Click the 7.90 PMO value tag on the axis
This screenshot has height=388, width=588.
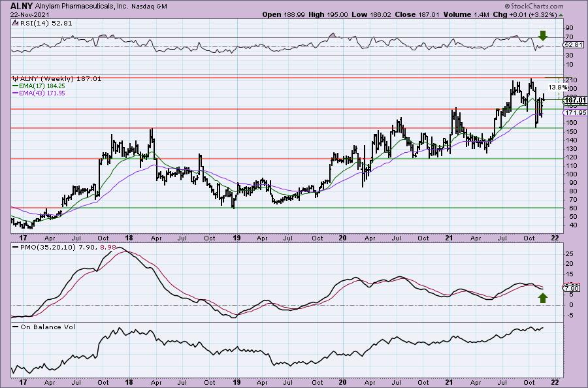tap(572, 288)
